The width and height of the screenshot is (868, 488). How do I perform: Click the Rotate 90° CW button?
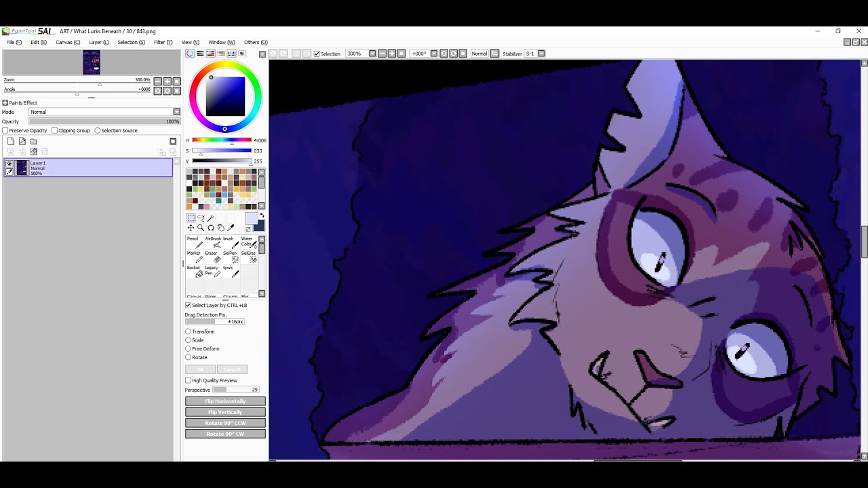(x=225, y=434)
